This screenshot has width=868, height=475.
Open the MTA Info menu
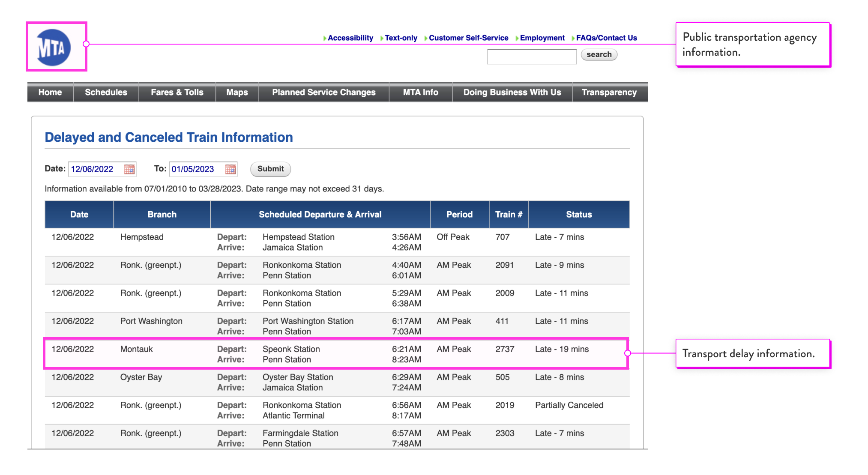(x=420, y=92)
